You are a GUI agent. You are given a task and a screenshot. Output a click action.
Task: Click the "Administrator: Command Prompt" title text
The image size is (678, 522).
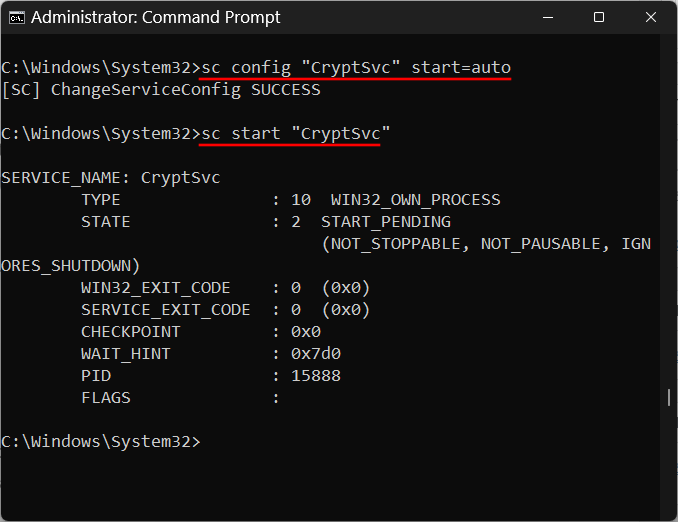pos(157,17)
